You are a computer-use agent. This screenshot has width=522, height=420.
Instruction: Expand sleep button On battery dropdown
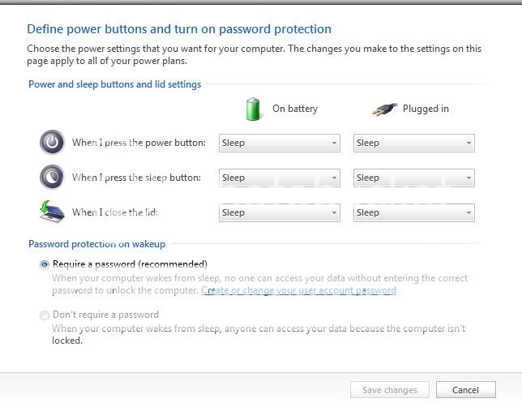pos(280,178)
